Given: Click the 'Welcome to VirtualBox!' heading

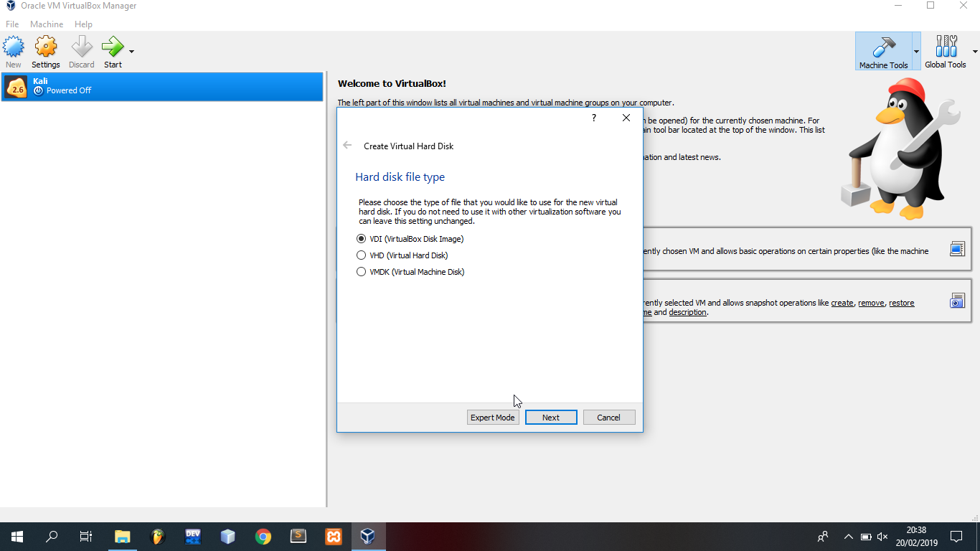Looking at the screenshot, I should 392,84.
